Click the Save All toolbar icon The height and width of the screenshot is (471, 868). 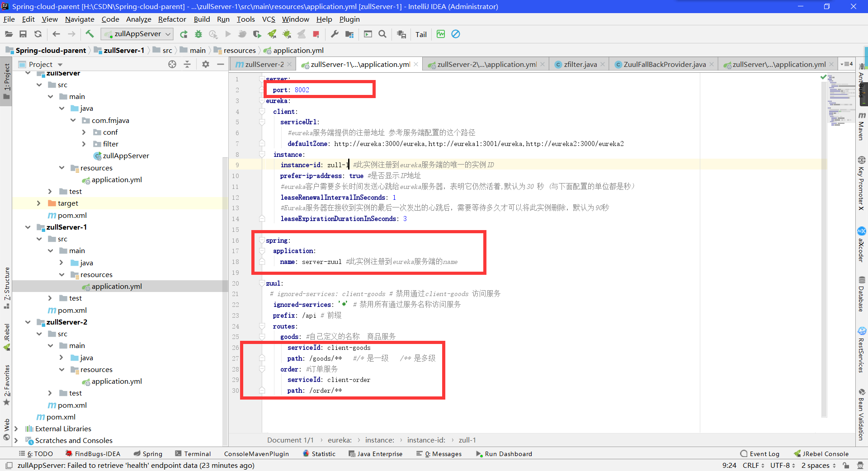(23, 34)
